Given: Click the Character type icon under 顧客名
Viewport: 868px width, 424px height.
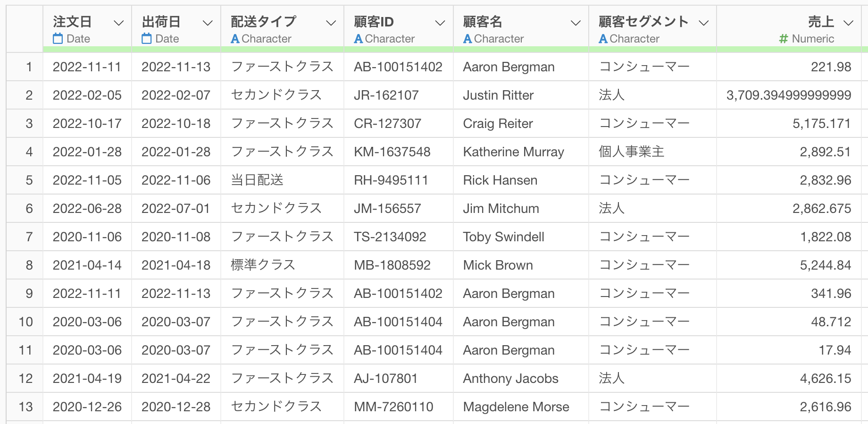Looking at the screenshot, I should (467, 39).
